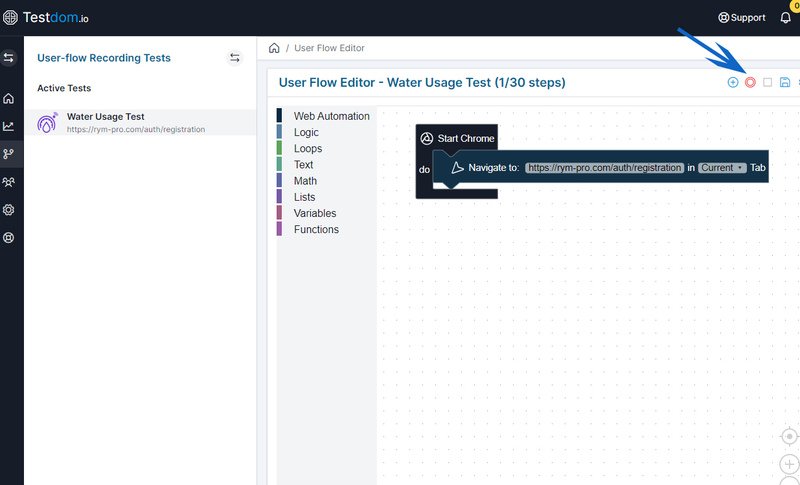Click the blue plus add icon
This screenshot has height=485, width=800.
733,82
